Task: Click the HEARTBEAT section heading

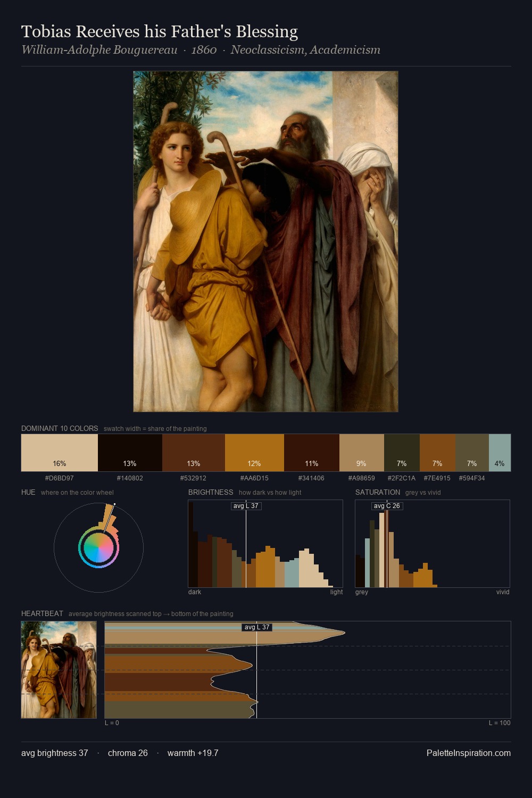Action: pos(42,613)
